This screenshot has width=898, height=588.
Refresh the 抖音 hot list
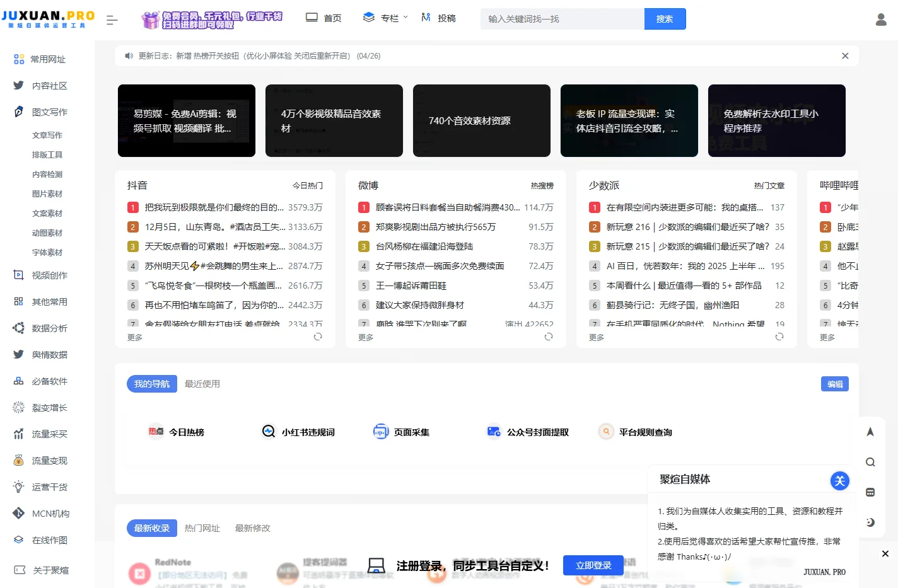click(318, 337)
